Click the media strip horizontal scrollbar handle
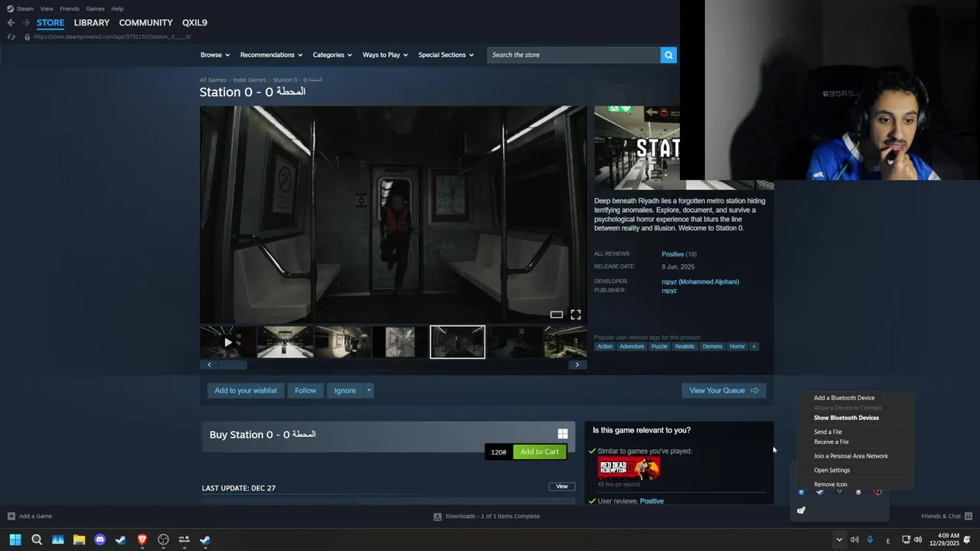Image resolution: width=980 pixels, height=551 pixels. 234,365
